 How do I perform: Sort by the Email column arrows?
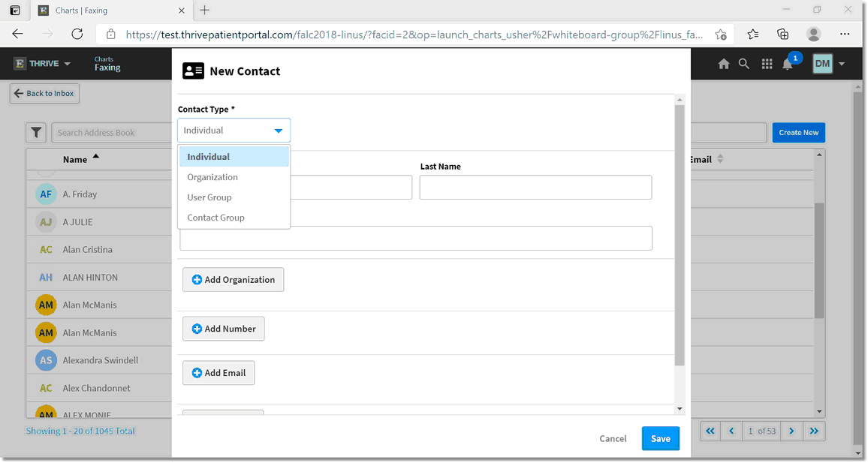[720, 159]
